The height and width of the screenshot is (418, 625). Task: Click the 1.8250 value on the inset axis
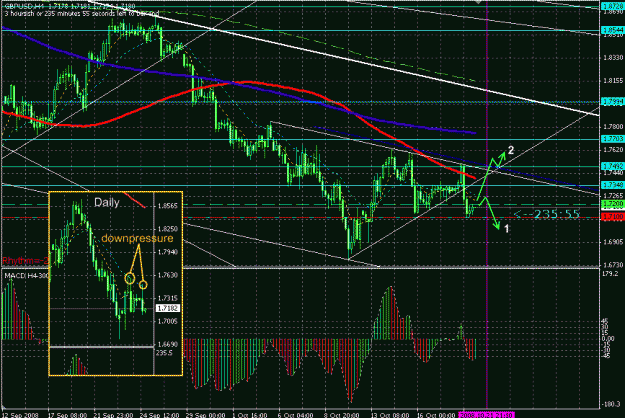point(168,229)
